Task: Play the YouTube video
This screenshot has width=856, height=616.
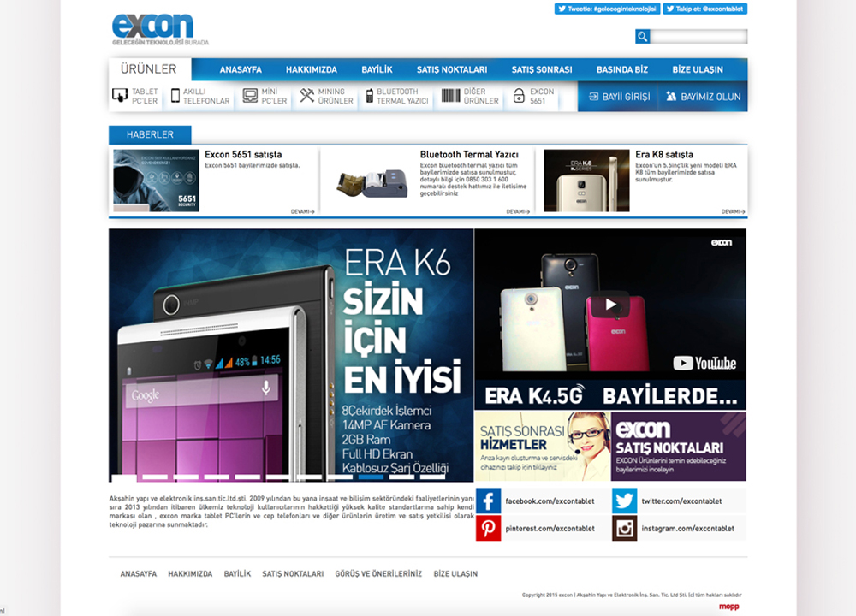Action: (610, 305)
